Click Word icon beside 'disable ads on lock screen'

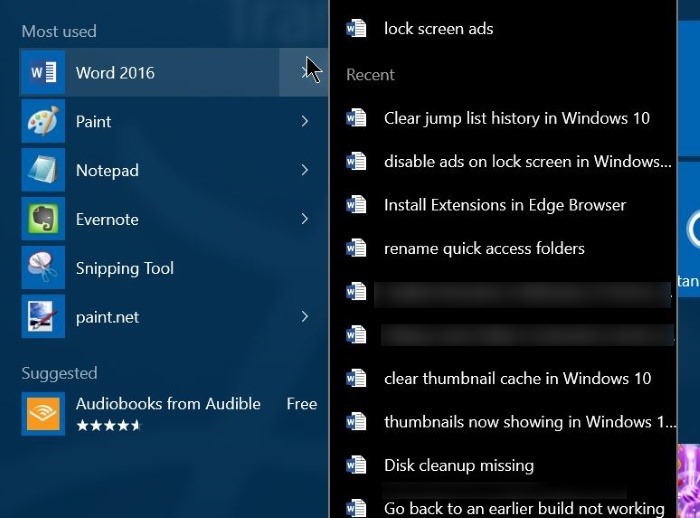coord(356,161)
